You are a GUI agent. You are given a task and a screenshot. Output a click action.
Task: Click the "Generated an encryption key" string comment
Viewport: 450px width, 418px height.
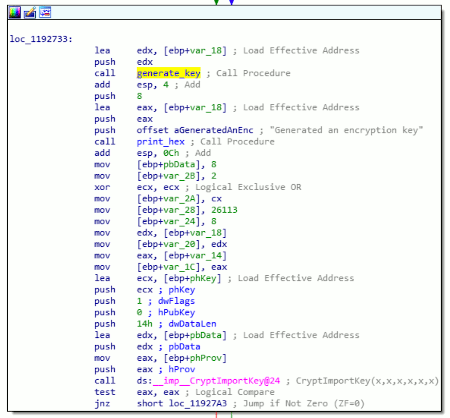[x=346, y=130]
